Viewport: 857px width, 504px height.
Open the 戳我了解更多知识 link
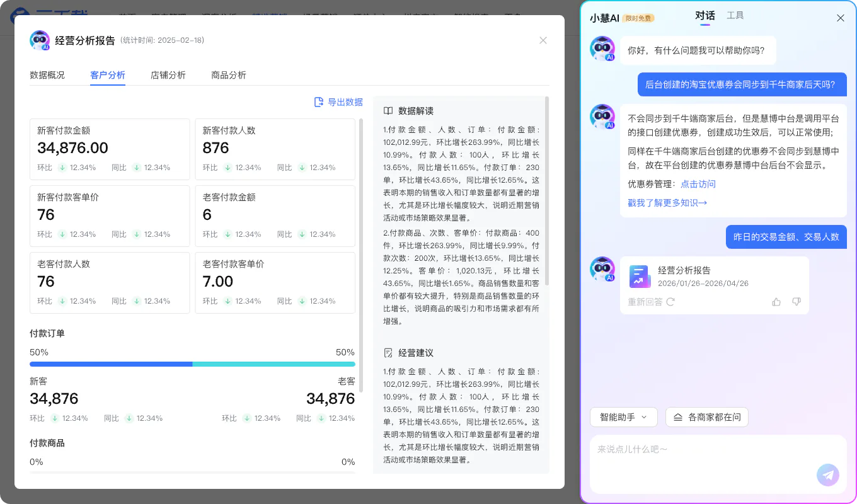[x=667, y=203]
